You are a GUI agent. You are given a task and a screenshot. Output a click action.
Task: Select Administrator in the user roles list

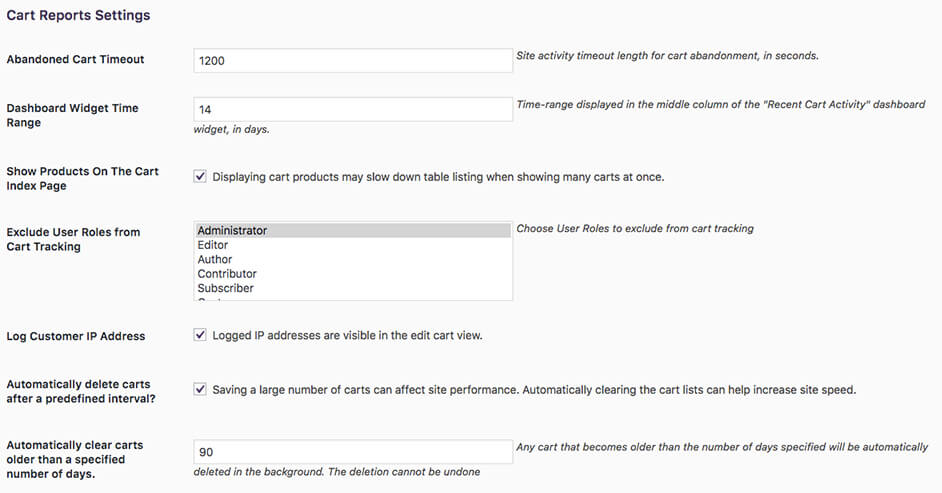point(353,231)
